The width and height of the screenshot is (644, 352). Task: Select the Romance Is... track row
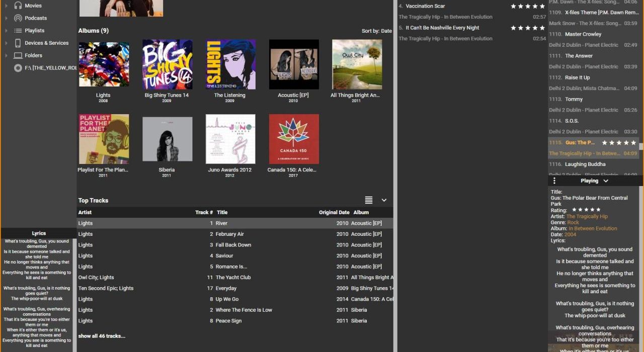[x=235, y=267]
